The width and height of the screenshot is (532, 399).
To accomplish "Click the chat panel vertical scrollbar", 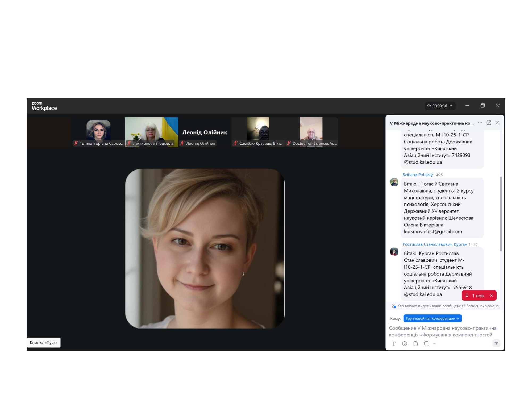I will 501,214.
